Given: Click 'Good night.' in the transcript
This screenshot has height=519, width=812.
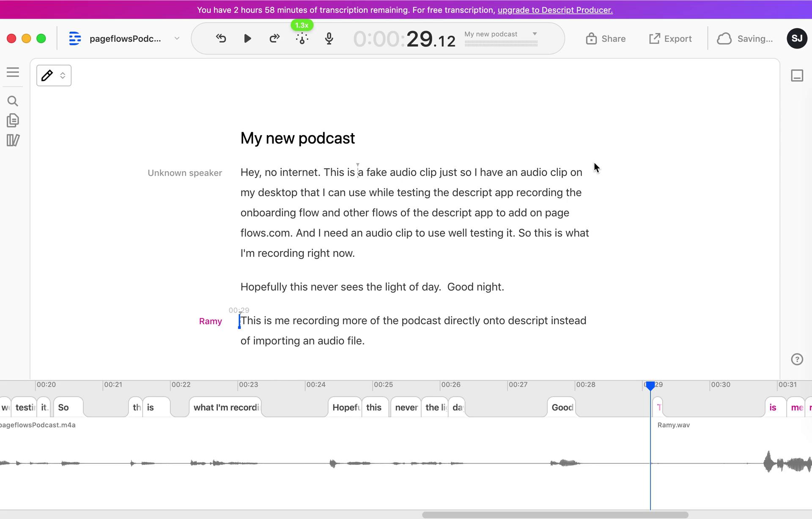Looking at the screenshot, I should point(475,287).
